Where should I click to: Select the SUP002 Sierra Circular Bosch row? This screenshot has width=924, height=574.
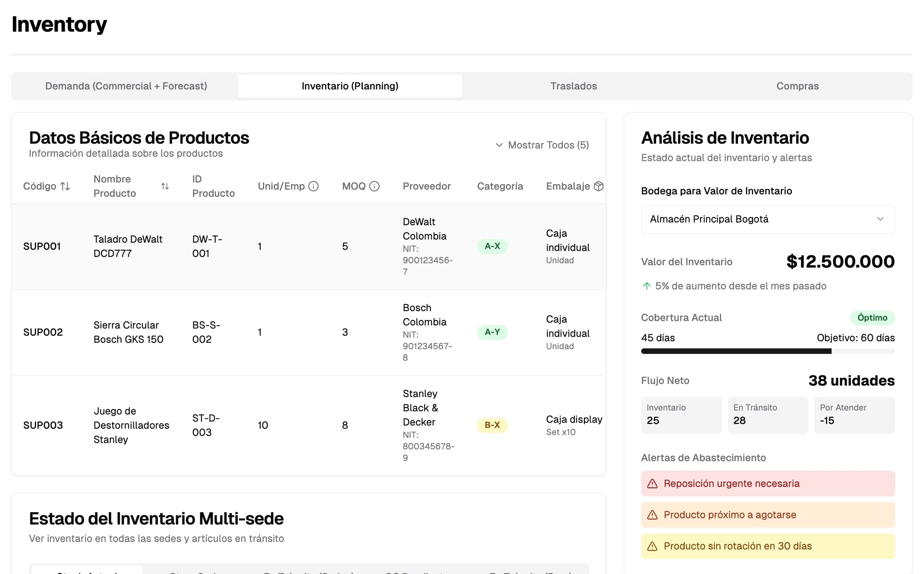[x=277, y=332]
